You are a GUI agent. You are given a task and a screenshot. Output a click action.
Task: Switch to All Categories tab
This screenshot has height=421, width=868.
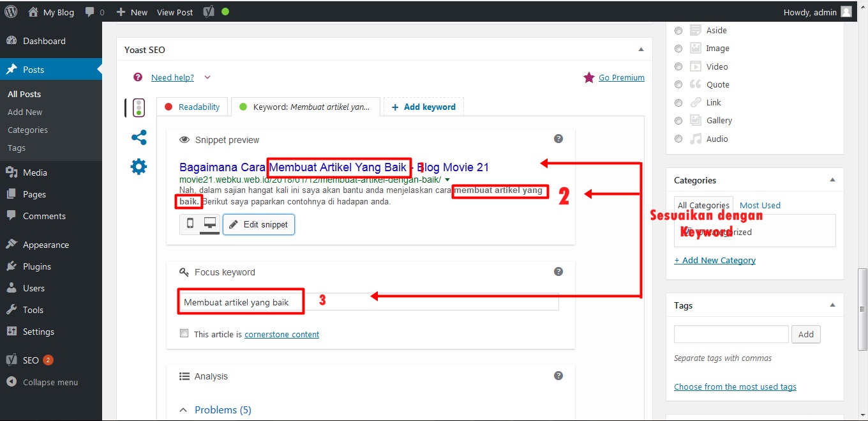(x=703, y=205)
